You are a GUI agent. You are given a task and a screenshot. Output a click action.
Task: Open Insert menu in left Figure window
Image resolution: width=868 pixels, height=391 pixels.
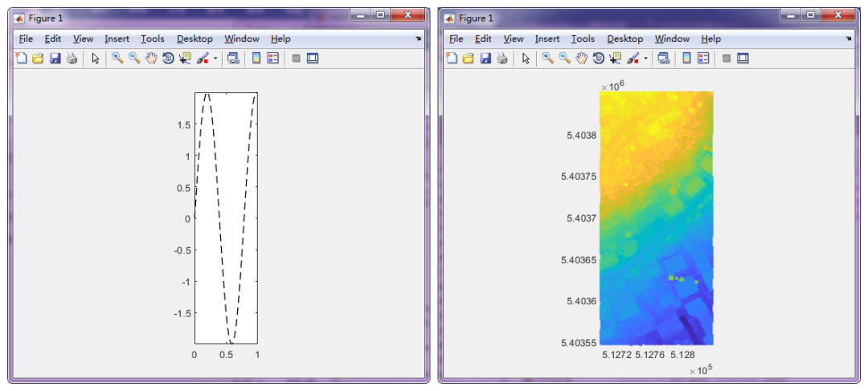pyautogui.click(x=117, y=39)
